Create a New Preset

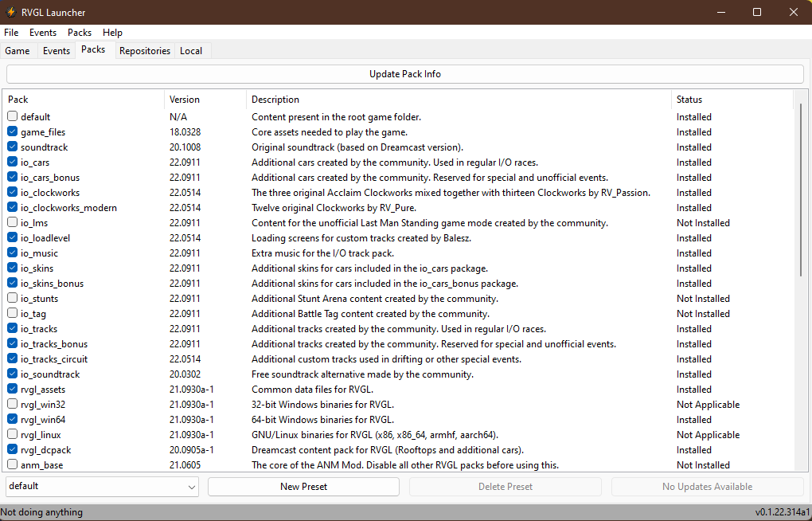[303, 486]
